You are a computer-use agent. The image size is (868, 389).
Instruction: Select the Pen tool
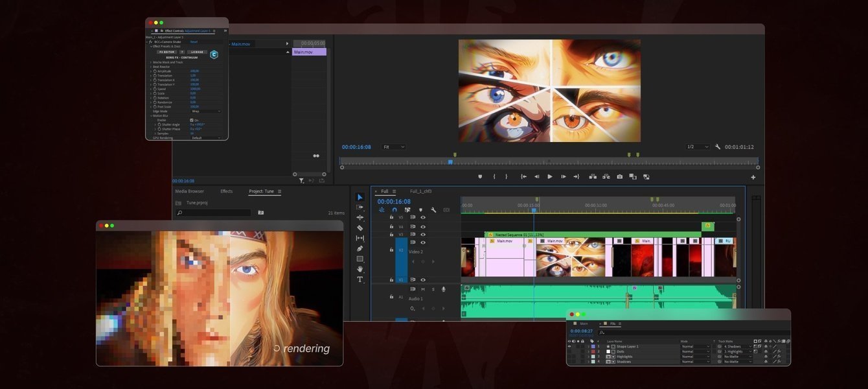click(x=360, y=248)
